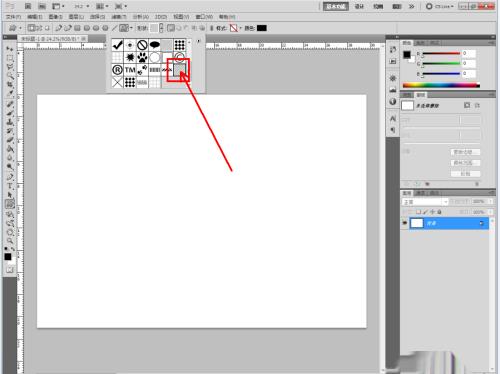500x374 pixels.
Task: Select the TM trademark shape
Action: click(130, 70)
